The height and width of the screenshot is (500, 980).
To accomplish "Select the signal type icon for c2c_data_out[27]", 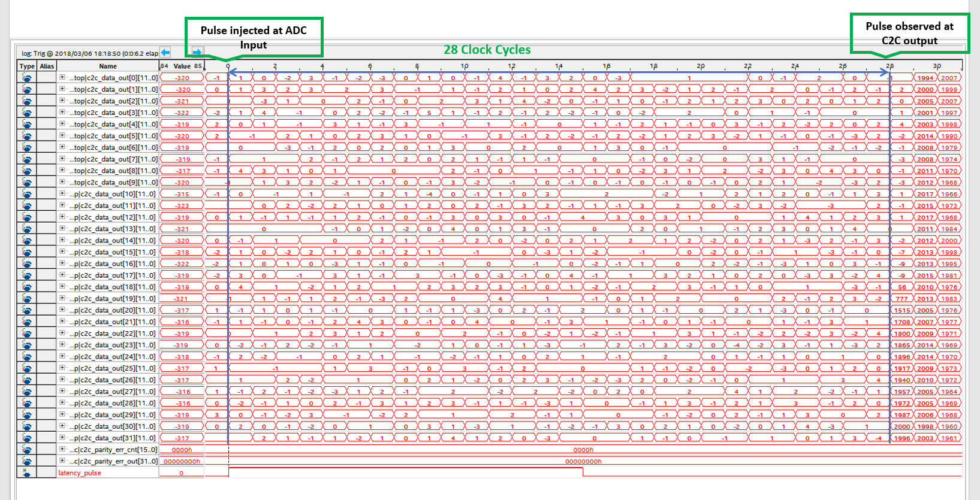I will tap(27, 392).
